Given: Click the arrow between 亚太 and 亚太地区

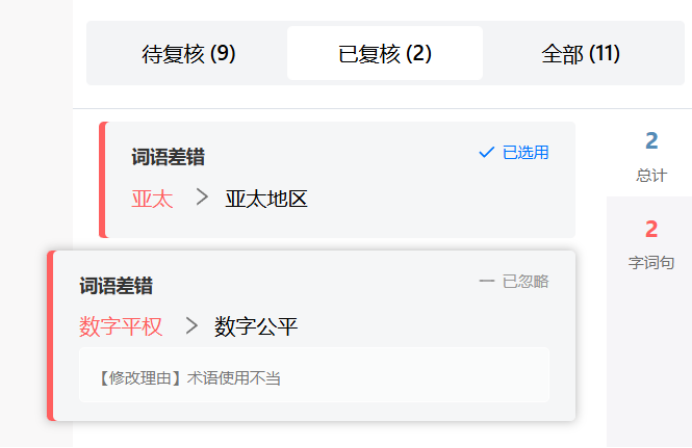Looking at the screenshot, I should click(x=202, y=198).
